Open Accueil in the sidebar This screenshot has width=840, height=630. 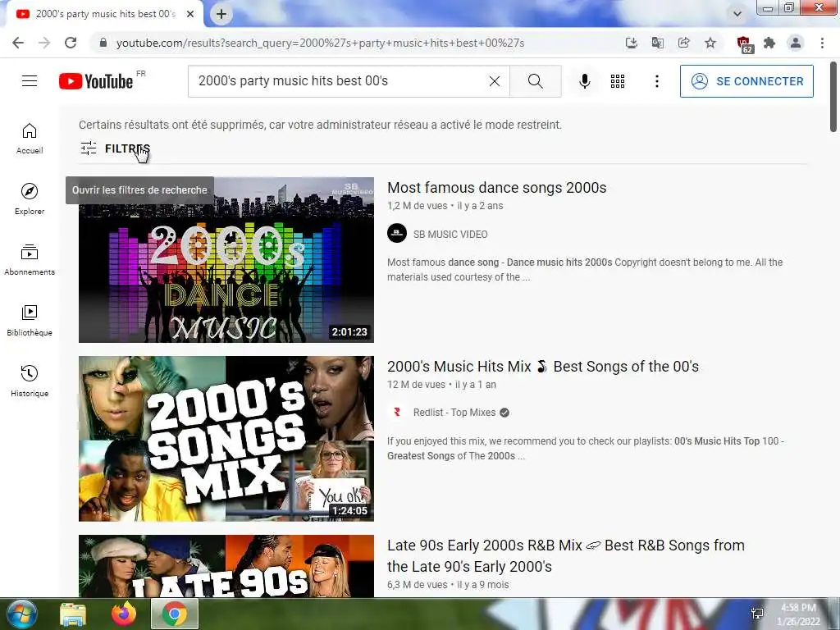click(30, 139)
